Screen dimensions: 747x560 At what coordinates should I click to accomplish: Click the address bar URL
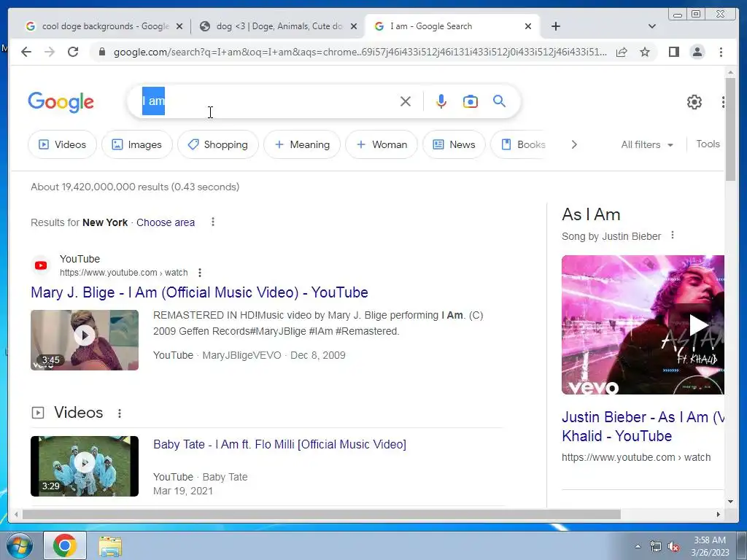[x=360, y=52]
